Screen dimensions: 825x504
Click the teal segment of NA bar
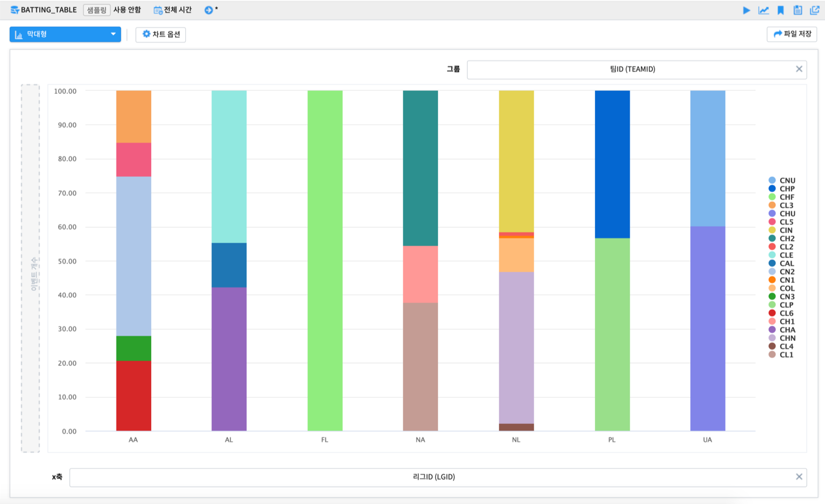point(420,168)
